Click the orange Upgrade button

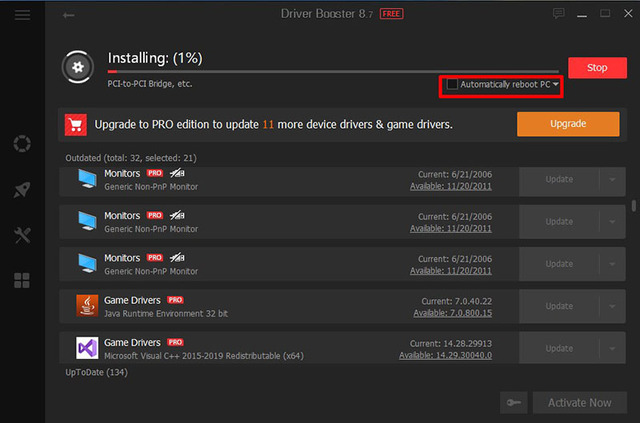click(x=568, y=124)
